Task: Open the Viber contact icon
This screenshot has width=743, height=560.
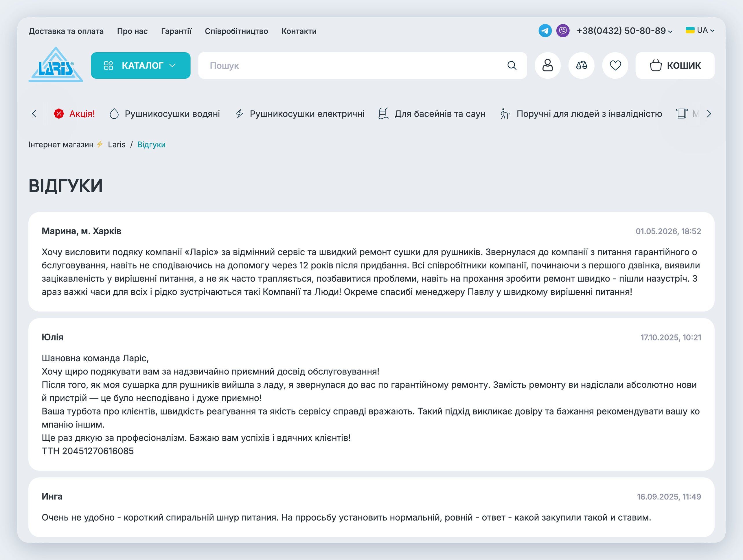Action: pyautogui.click(x=563, y=31)
